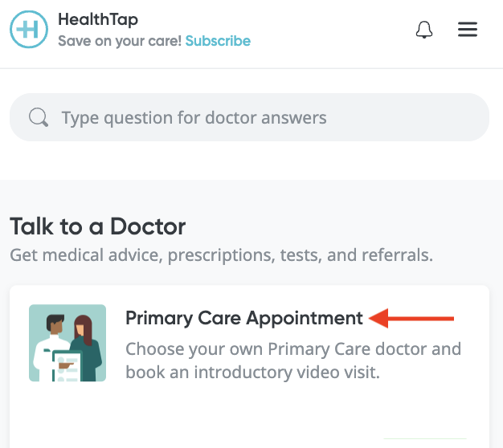Open the Primary Care Appointment title
Screen dimensions: 503x448
coord(244,318)
